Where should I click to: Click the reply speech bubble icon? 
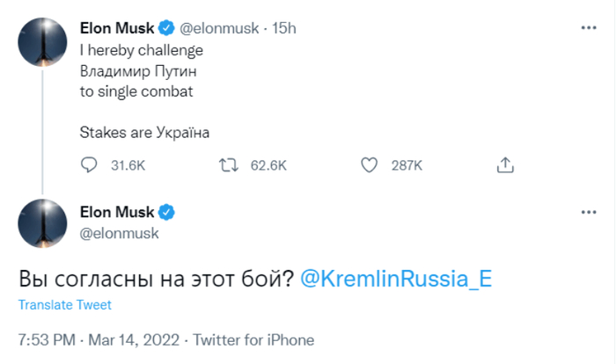pos(88,164)
